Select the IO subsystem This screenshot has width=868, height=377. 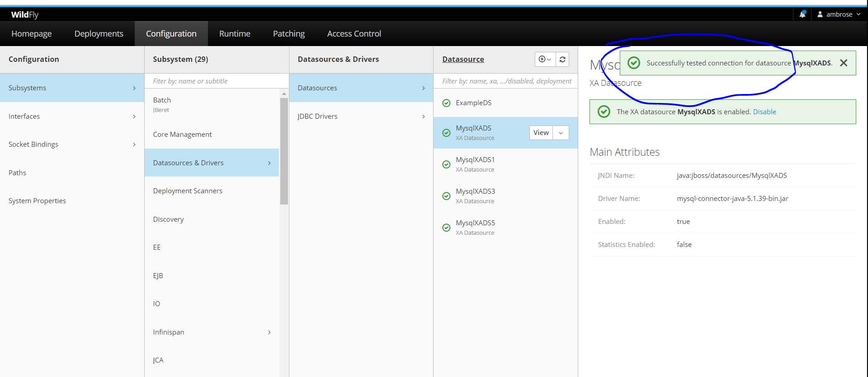pos(212,304)
